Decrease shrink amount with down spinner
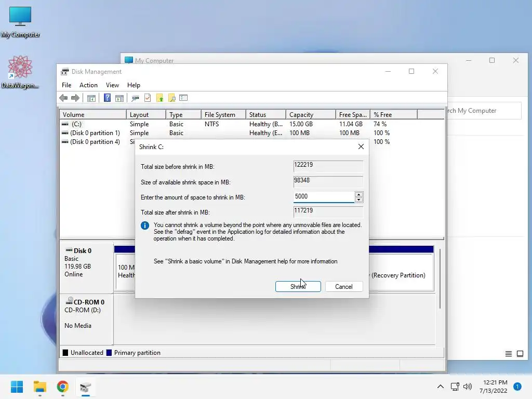This screenshot has width=532, height=399. pos(358,200)
